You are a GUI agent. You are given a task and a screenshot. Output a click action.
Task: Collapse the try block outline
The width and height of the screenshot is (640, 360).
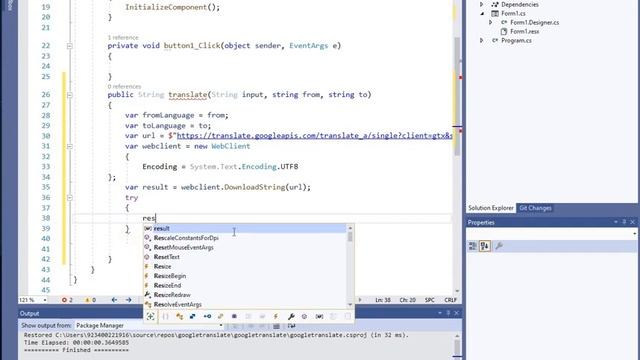tap(69, 198)
